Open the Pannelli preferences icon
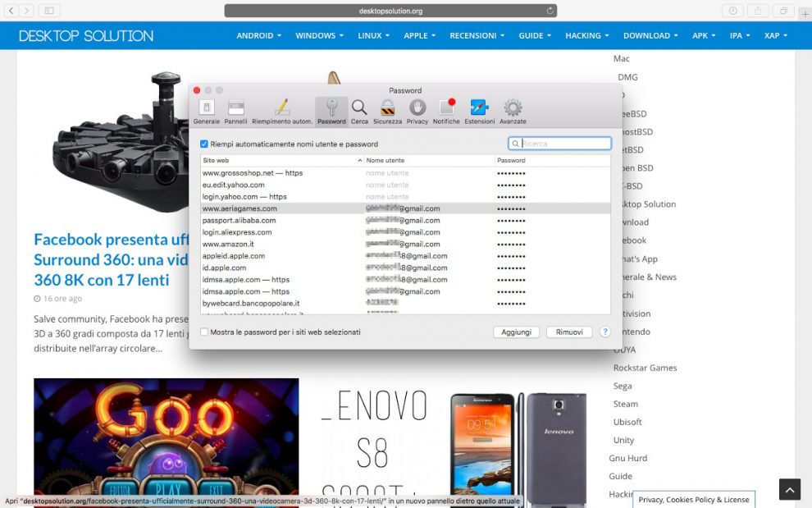 (x=235, y=112)
